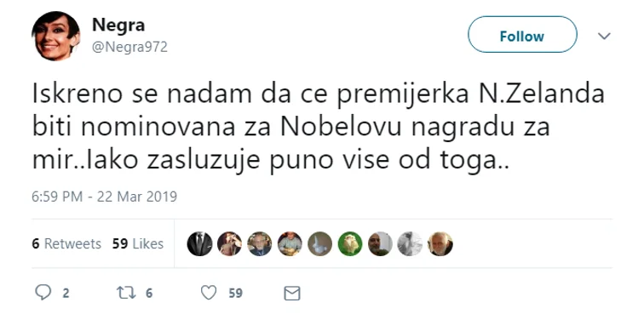Click the reply count number 2
Screen dimensions: 644x331
(x=66, y=294)
